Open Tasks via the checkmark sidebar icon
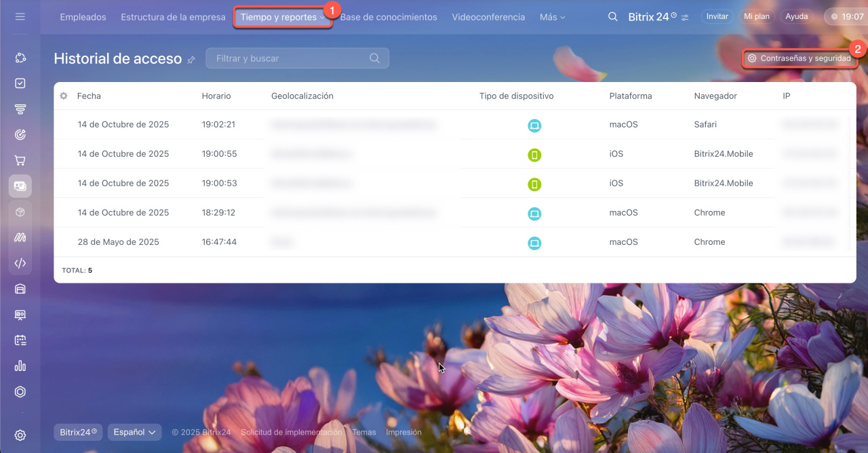Image resolution: width=868 pixels, height=453 pixels. click(20, 83)
